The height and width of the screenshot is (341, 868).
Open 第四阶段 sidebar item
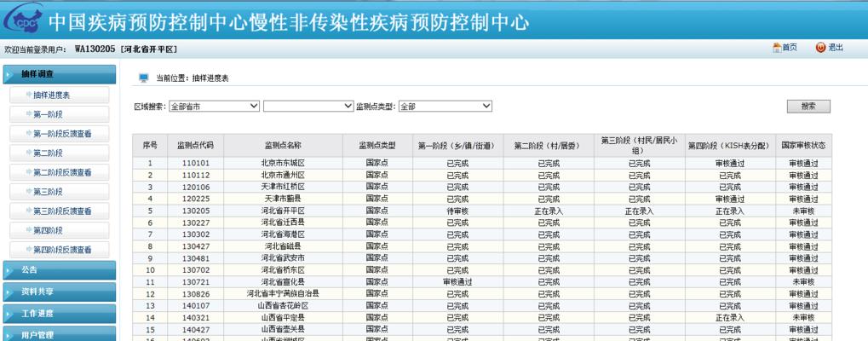coord(60,231)
